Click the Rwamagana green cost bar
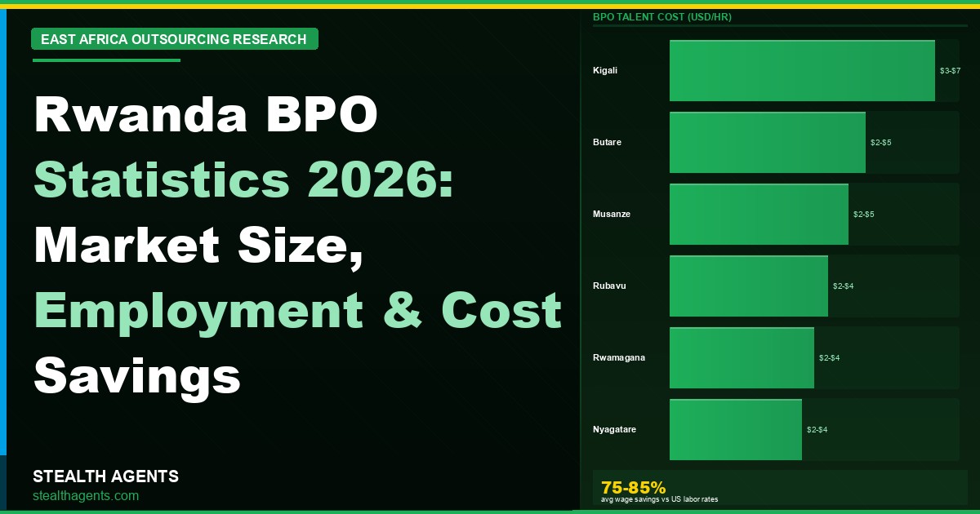980x514 pixels. (x=742, y=357)
